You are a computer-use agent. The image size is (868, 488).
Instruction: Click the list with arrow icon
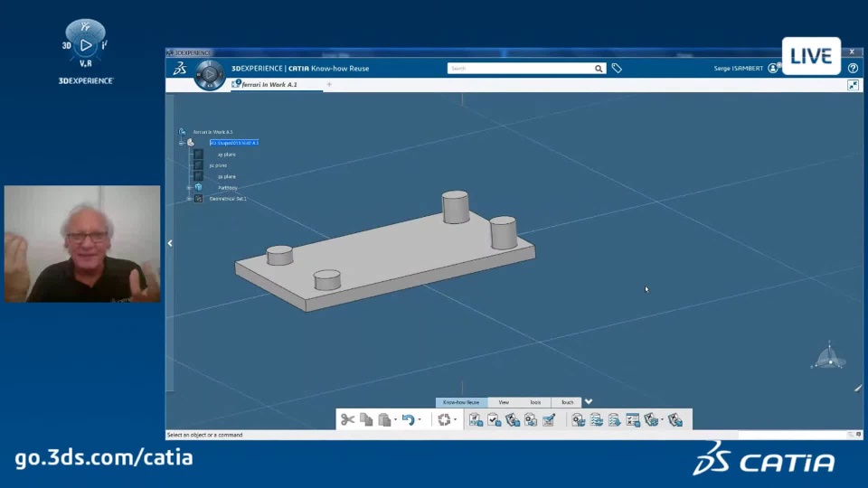coord(615,420)
